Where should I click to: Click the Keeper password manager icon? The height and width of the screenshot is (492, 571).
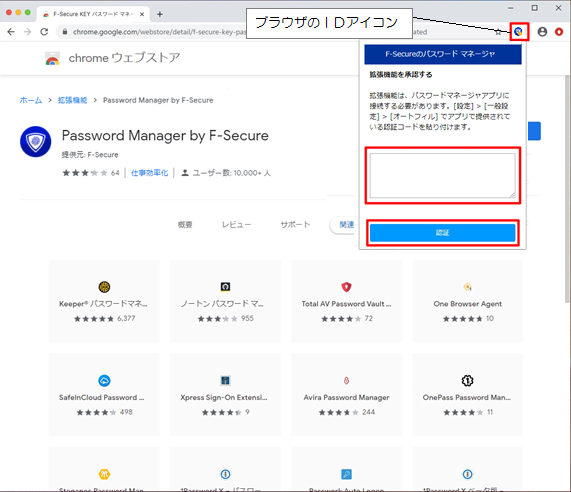pyautogui.click(x=105, y=287)
